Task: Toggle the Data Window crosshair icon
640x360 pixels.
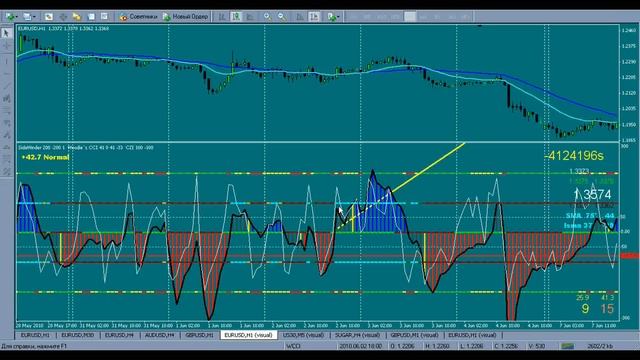Action: 63,17
